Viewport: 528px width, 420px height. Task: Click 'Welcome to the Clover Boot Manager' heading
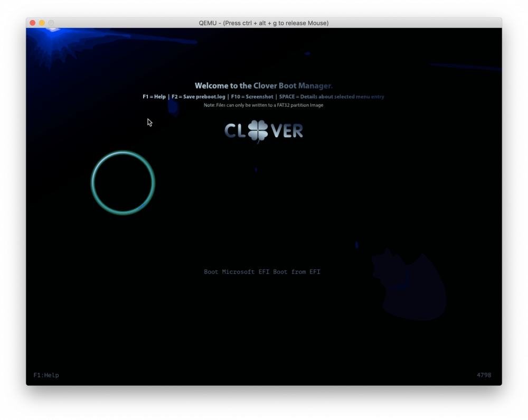[263, 86]
